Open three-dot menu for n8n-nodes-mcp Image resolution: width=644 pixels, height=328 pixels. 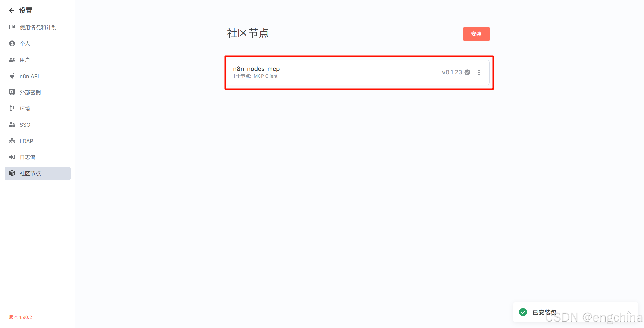[x=479, y=72]
